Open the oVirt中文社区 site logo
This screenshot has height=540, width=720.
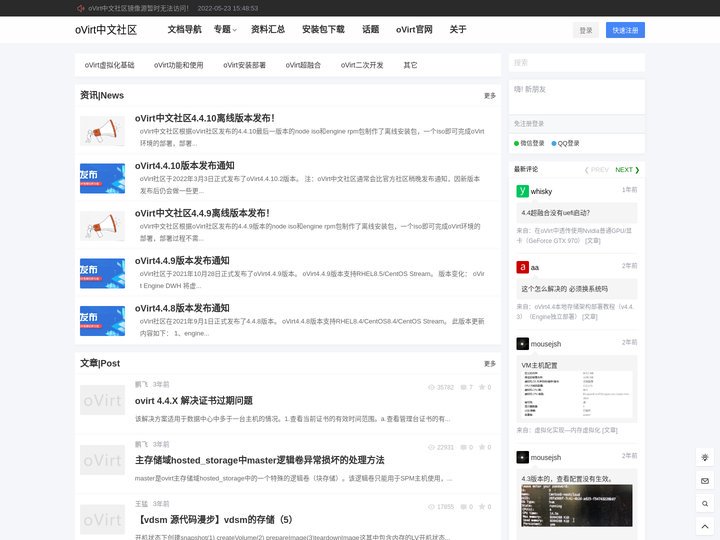[x=106, y=30]
